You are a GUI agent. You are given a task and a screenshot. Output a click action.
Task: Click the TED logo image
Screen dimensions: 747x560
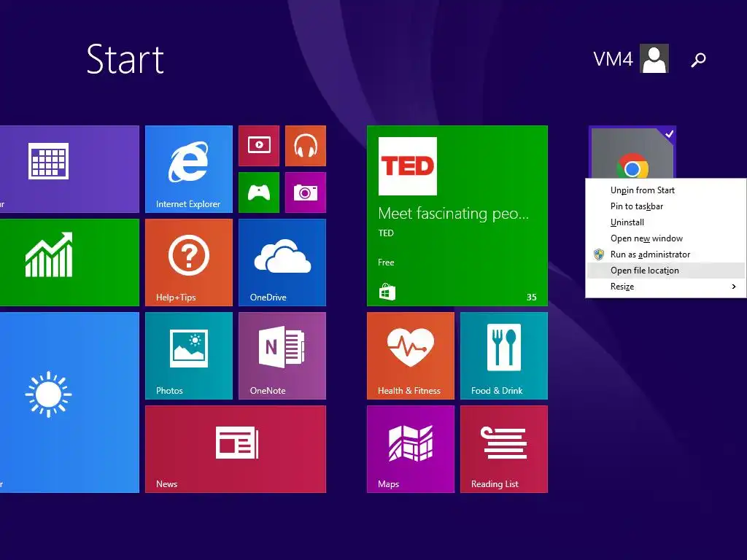(407, 166)
